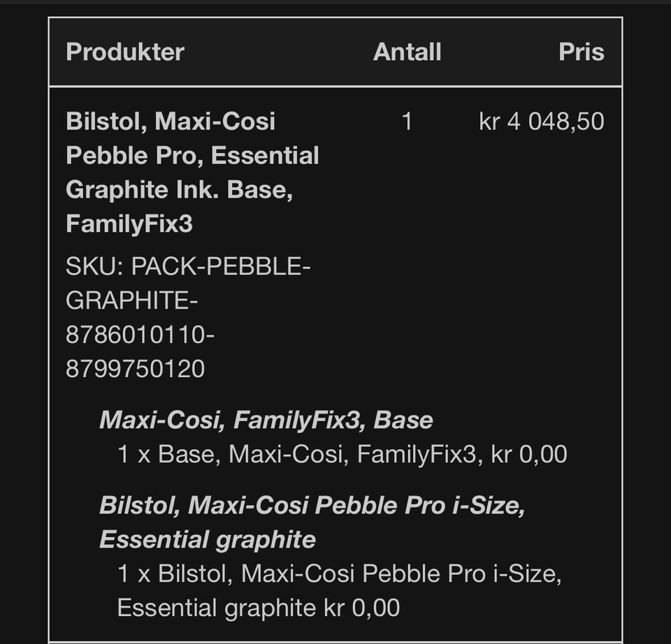The width and height of the screenshot is (671, 644).
Task: Select the Bilstol Maxi-Cosi Pebble Pro product title
Action: pyautogui.click(x=192, y=173)
